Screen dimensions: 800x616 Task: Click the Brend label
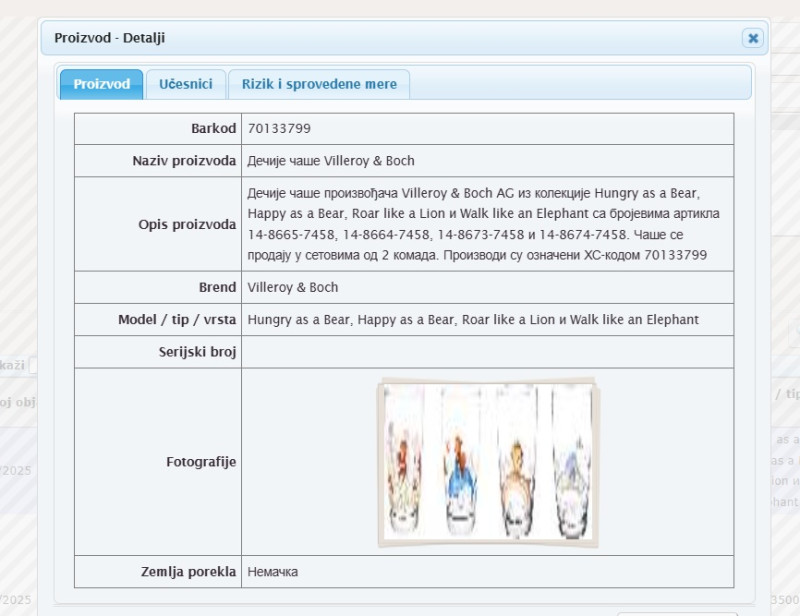[x=217, y=287]
